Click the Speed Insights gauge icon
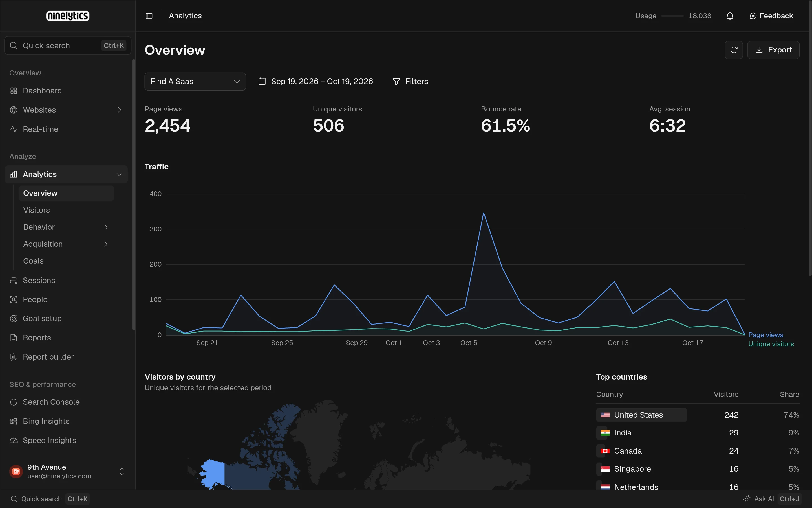812x508 pixels. click(x=14, y=440)
